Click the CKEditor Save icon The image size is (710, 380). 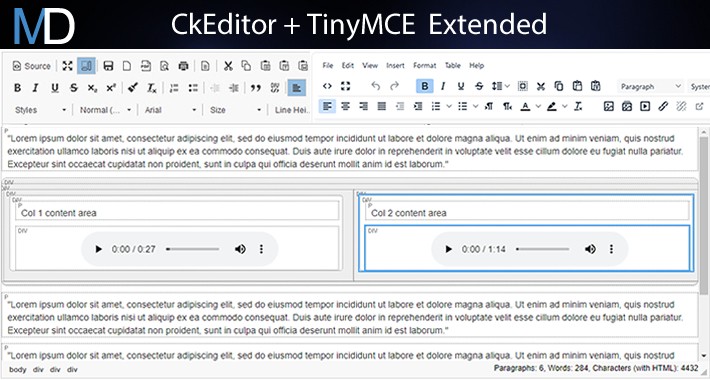point(108,66)
